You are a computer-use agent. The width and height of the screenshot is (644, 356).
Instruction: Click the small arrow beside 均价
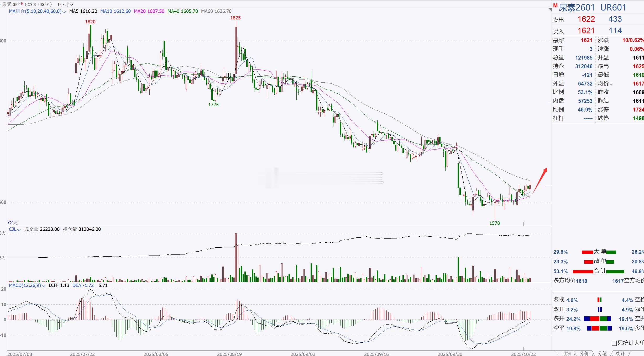coord(611,84)
